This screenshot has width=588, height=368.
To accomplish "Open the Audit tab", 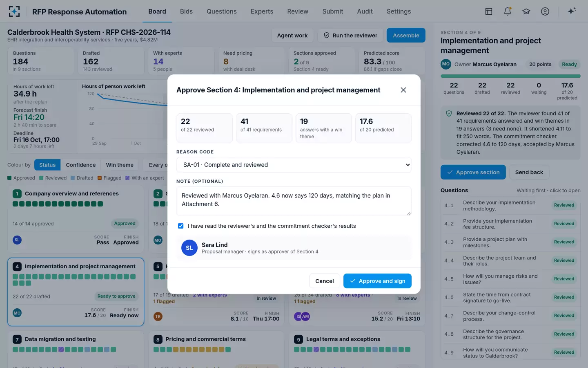I will [x=365, y=11].
